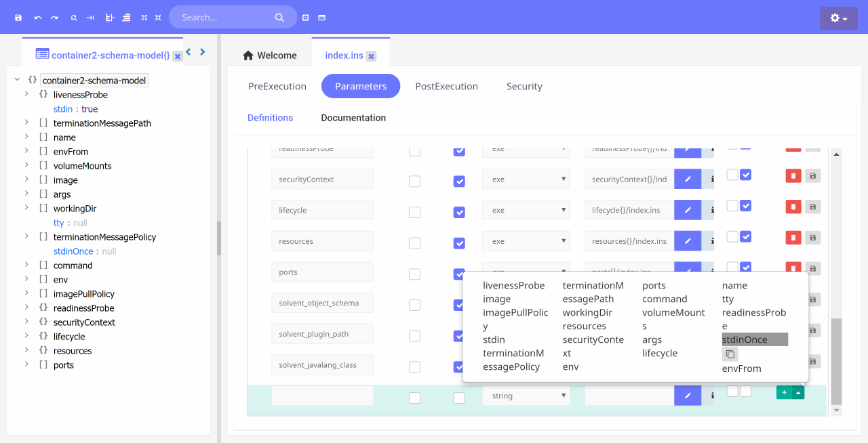Click the green plus add button
This screenshot has height=443, width=868.
pyautogui.click(x=784, y=392)
